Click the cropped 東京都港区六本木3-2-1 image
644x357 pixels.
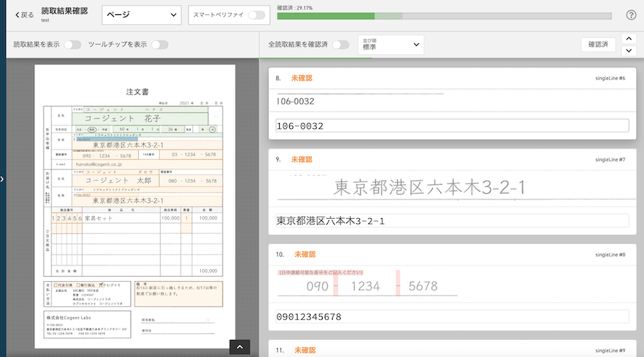click(x=456, y=187)
